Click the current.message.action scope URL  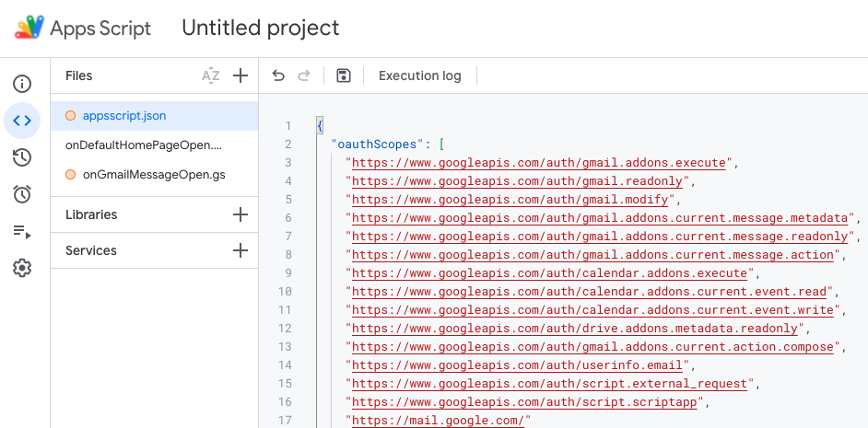tap(592, 254)
